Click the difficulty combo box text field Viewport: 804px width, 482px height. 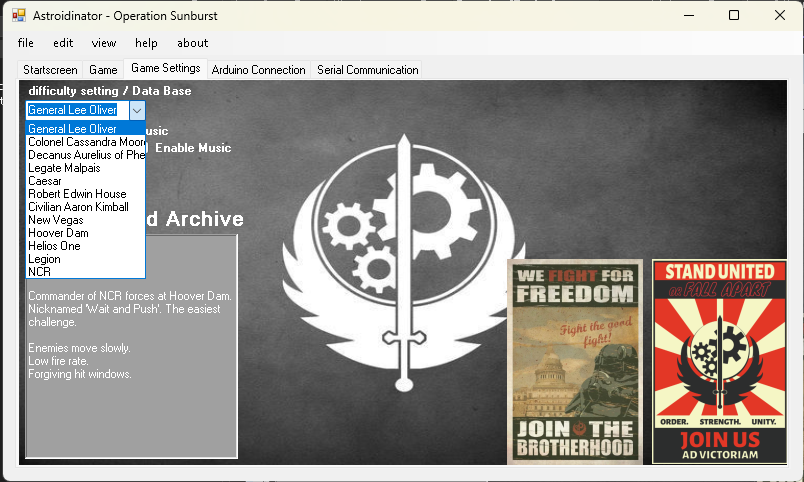pos(77,110)
